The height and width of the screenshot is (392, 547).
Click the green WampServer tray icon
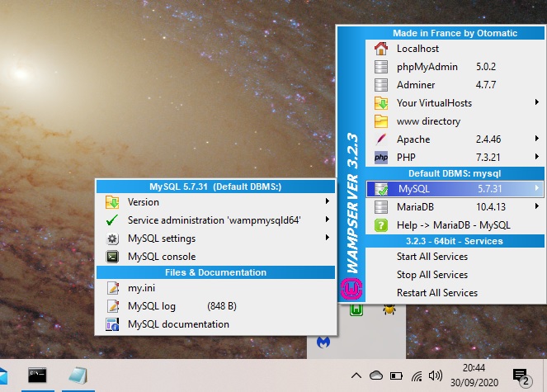click(357, 310)
